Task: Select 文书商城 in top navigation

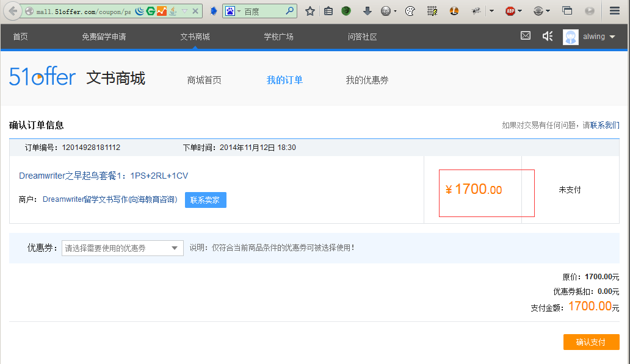Action: (x=195, y=37)
